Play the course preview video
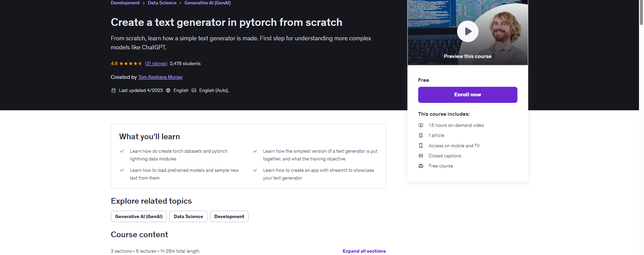 coord(468,31)
